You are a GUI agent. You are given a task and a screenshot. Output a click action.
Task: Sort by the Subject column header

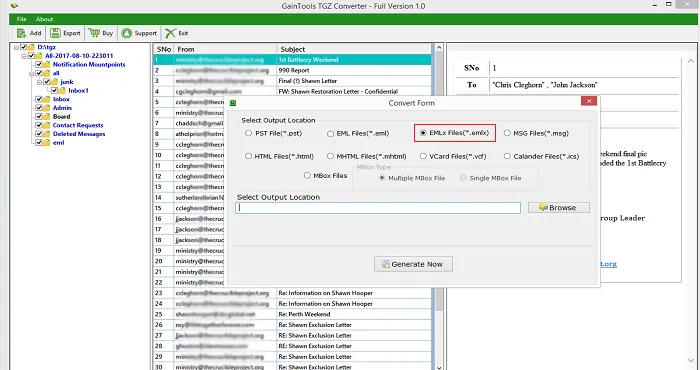pos(354,49)
